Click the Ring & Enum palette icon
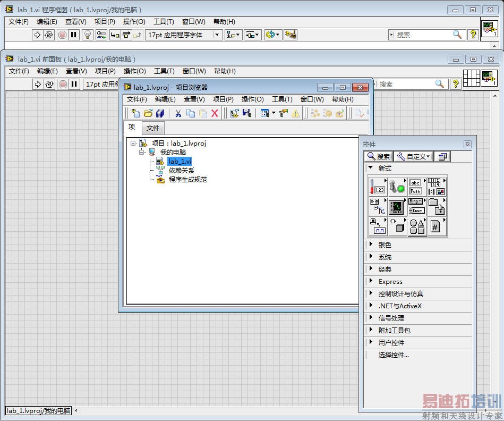The height and width of the screenshot is (421, 504). pyautogui.click(x=416, y=206)
